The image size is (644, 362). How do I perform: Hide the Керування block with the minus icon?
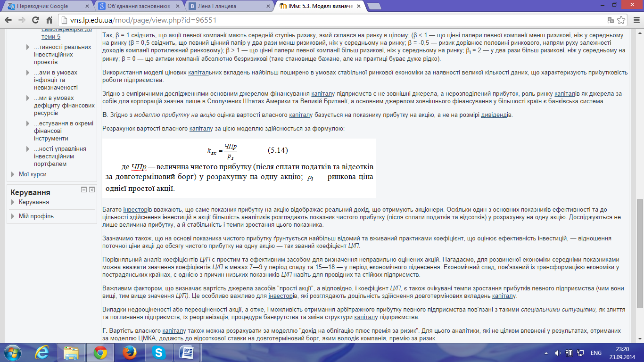(x=84, y=189)
